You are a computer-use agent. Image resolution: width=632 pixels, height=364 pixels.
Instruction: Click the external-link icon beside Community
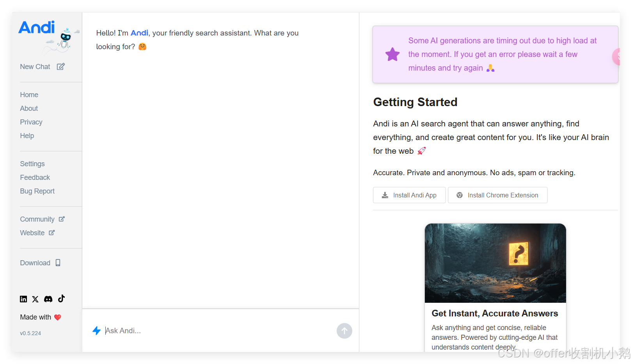(62, 219)
